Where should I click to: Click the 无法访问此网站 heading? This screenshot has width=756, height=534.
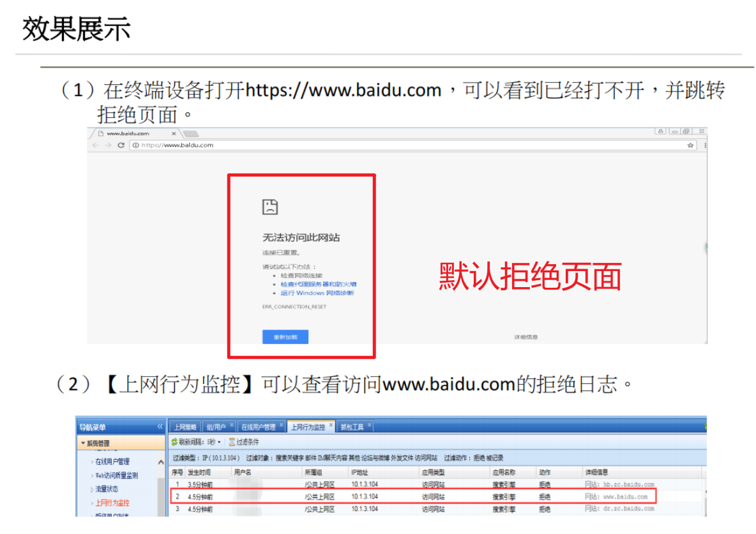[301, 237]
